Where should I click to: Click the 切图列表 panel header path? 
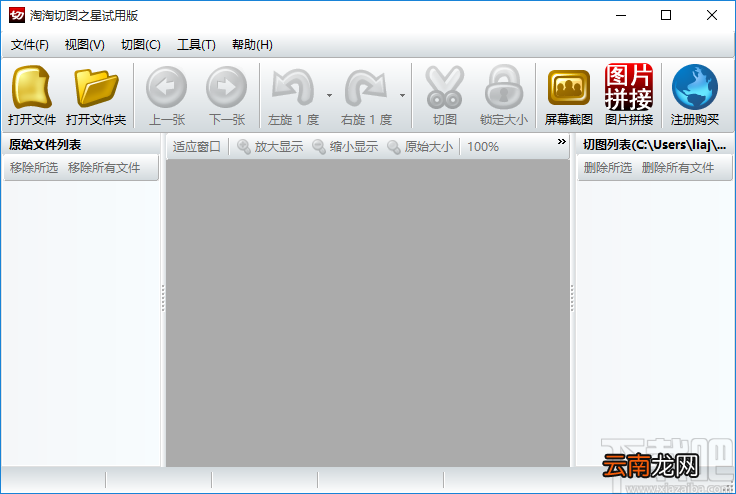[x=654, y=145]
